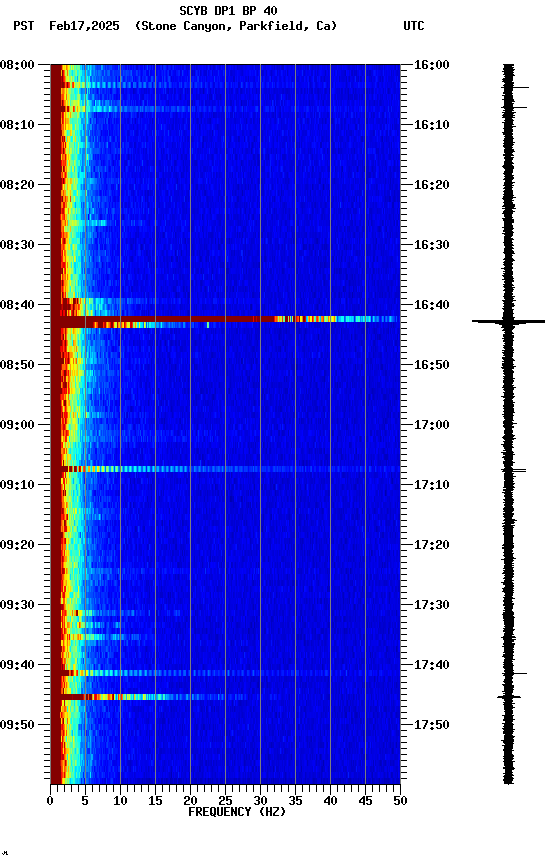Click the 08:30 PST time label
This screenshot has height=864, width=552.
(17, 245)
